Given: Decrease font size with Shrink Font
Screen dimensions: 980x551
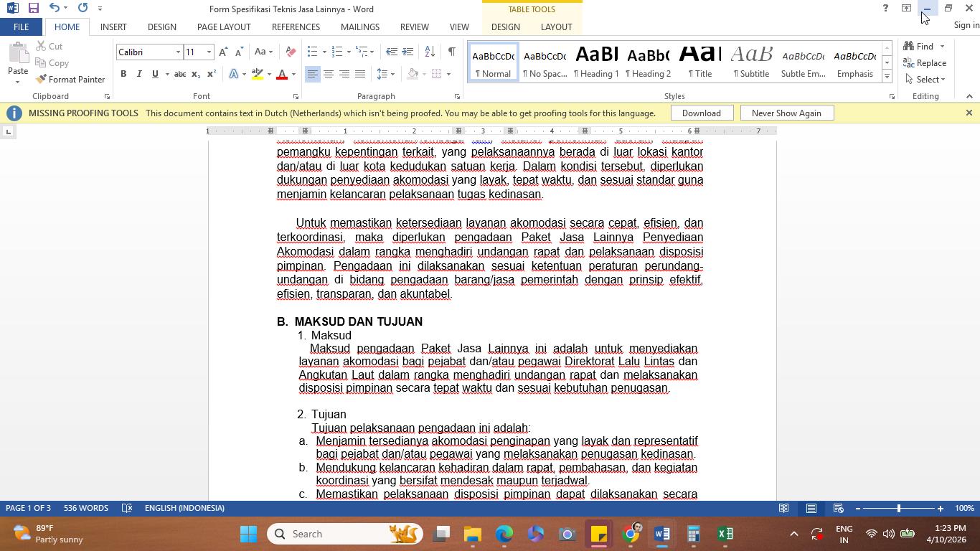Looking at the screenshot, I should coord(238,52).
